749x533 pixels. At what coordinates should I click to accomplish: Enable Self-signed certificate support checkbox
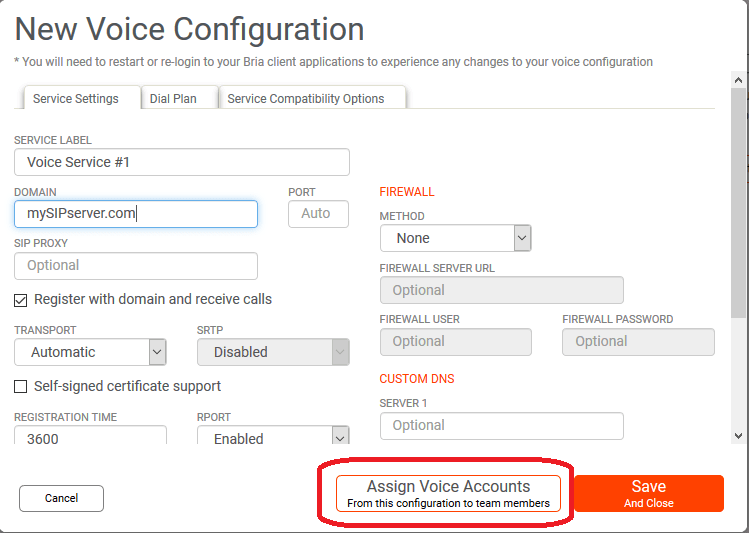click(x=21, y=387)
